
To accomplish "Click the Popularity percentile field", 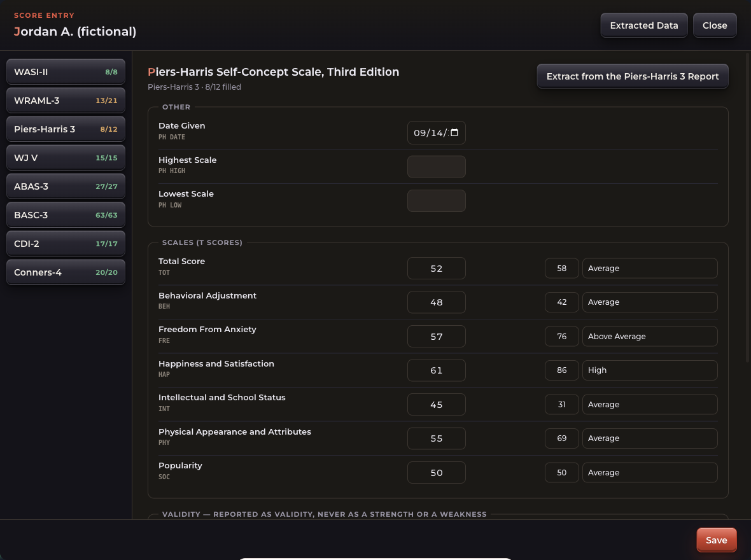I will pyautogui.click(x=562, y=472).
